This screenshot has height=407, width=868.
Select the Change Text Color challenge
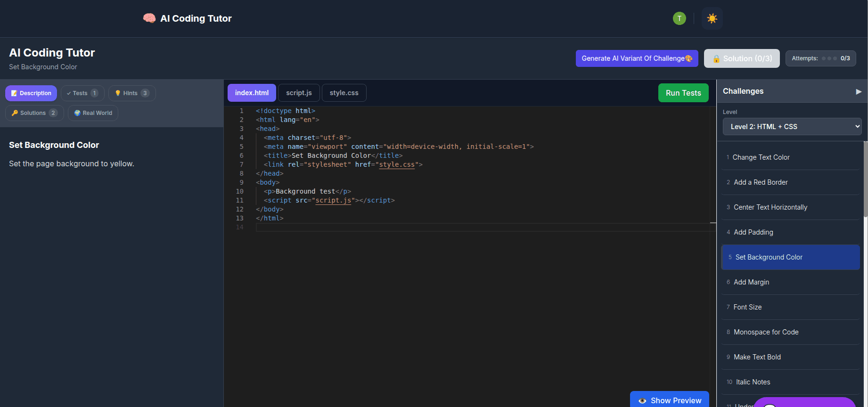coord(791,157)
